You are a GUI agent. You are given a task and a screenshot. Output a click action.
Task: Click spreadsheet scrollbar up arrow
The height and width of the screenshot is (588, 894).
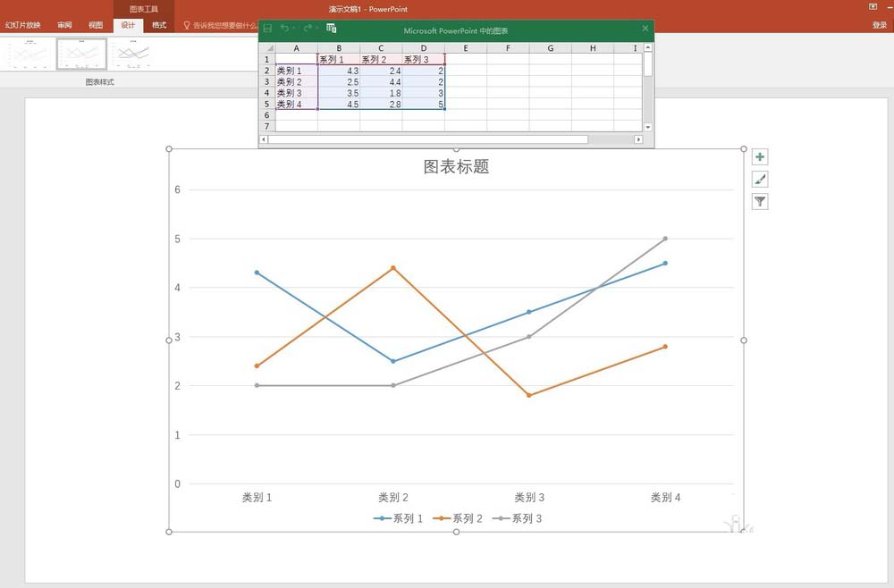point(647,48)
